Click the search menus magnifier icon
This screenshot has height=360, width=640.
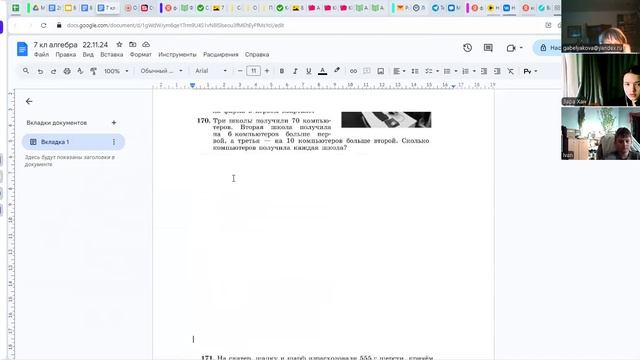point(26,71)
